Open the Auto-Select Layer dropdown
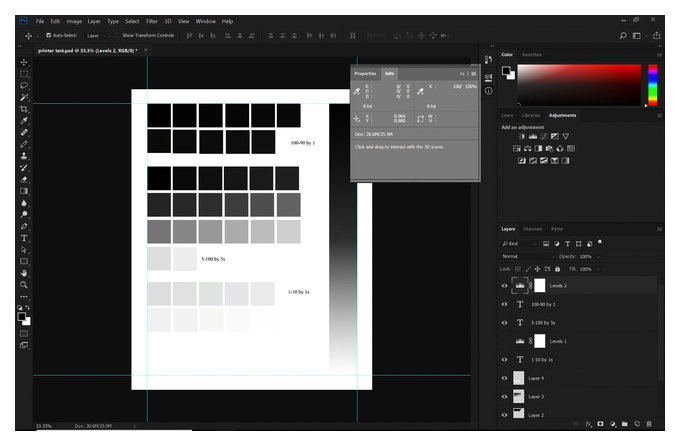This screenshot has height=446, width=680. (x=96, y=36)
